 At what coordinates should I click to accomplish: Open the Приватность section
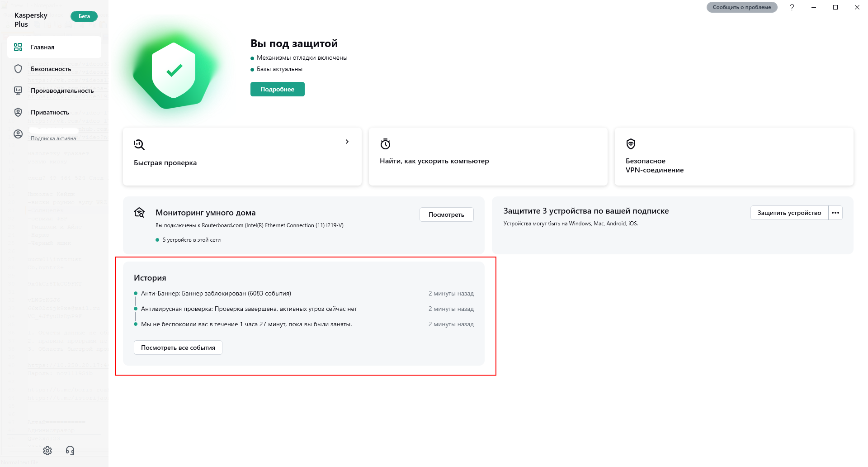tap(54, 112)
